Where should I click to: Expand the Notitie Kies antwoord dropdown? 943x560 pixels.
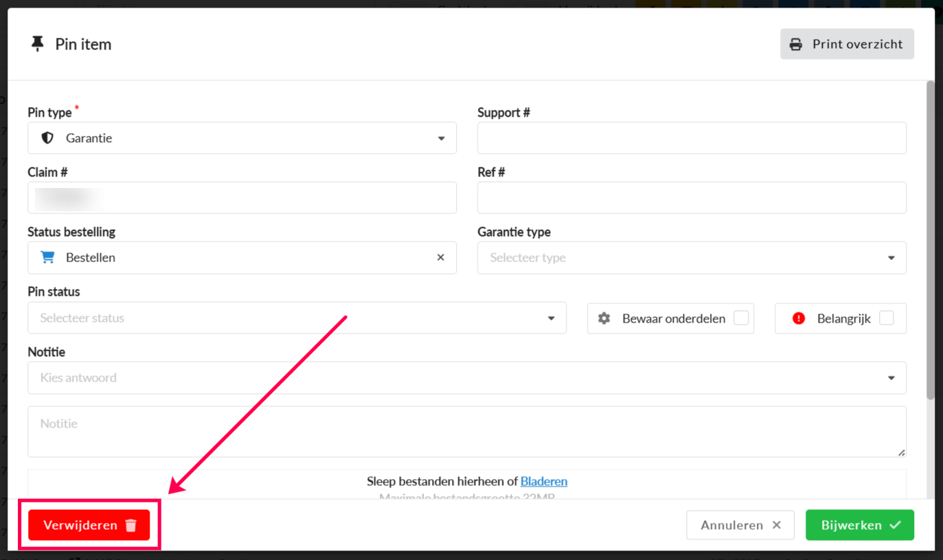coord(466,378)
